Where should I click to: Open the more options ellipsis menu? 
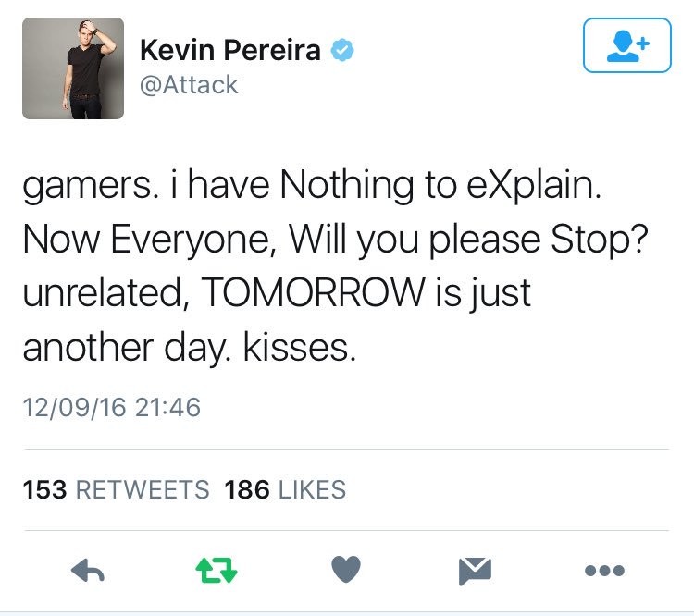(x=604, y=571)
